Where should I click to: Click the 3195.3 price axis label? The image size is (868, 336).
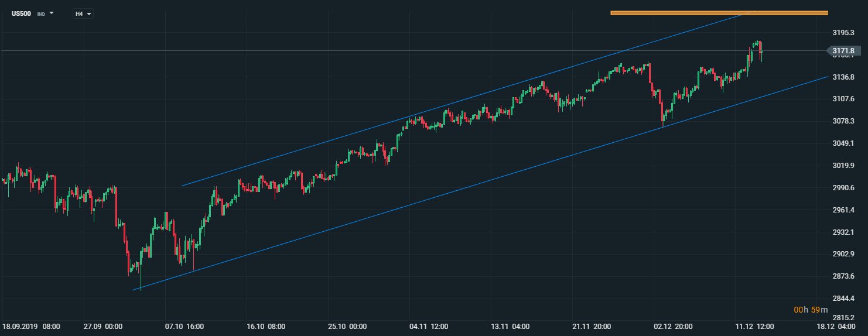[843, 33]
